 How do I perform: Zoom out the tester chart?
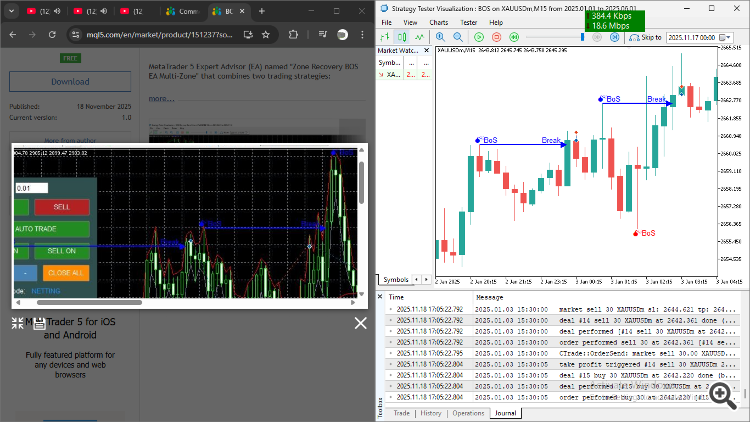tap(458, 37)
